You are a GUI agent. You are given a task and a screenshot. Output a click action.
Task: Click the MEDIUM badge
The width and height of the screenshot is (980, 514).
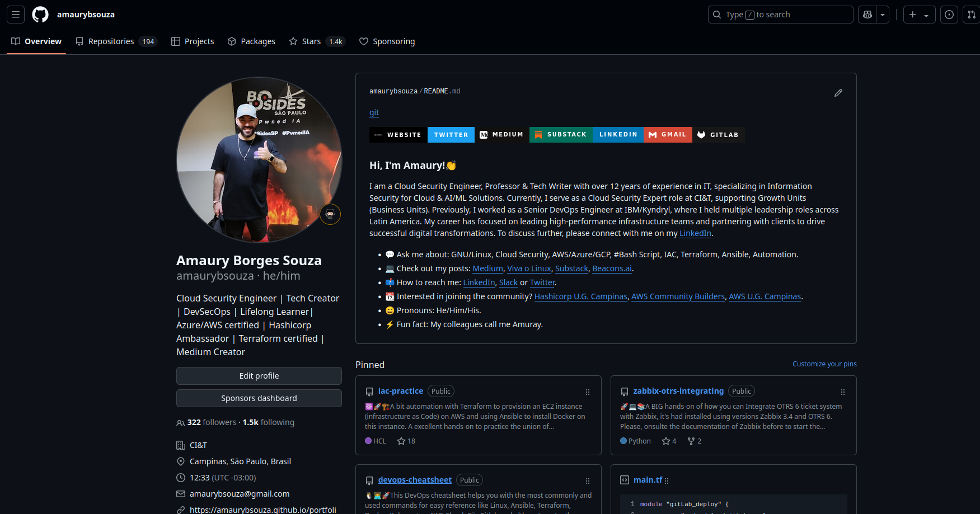[x=502, y=135]
